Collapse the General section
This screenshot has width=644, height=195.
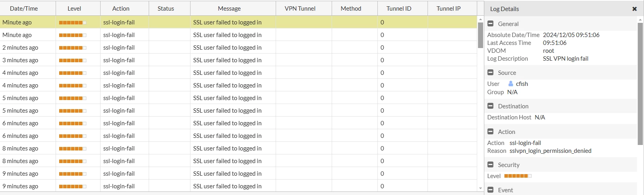coord(491,24)
